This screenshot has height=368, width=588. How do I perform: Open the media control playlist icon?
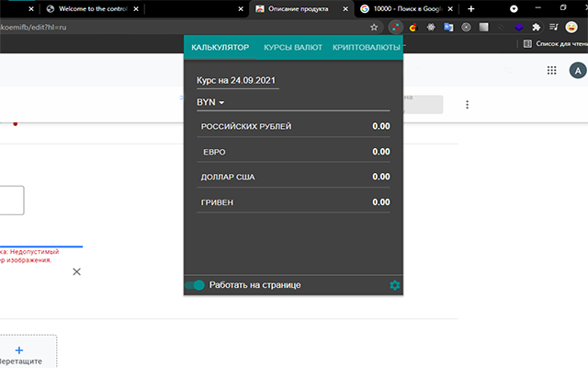pyautogui.click(x=553, y=27)
